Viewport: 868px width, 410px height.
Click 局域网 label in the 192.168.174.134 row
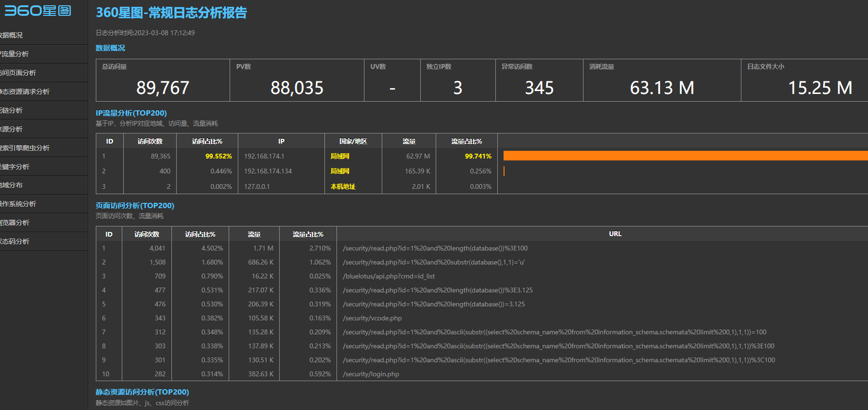click(340, 171)
